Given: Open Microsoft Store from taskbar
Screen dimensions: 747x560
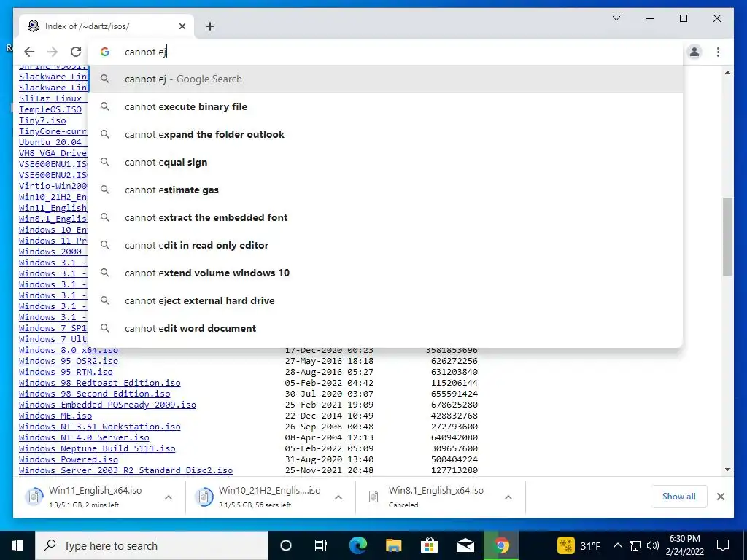Looking at the screenshot, I should (429, 545).
